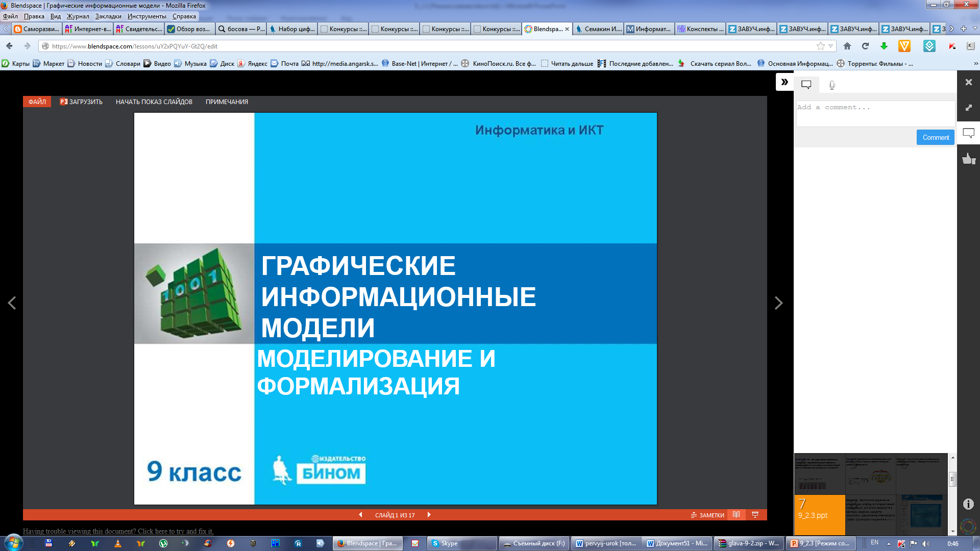Reload page using Firefox refresh icon
The image size is (980, 551).
865,46
